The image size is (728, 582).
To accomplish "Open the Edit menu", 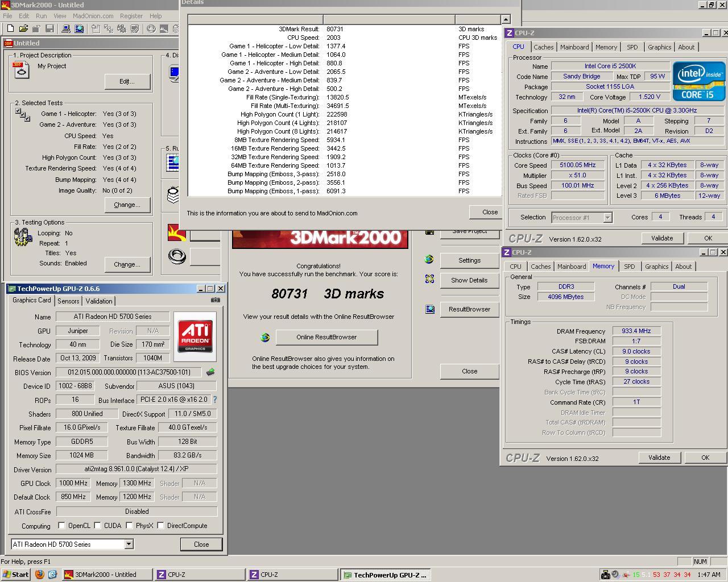I will pyautogui.click(x=24, y=16).
